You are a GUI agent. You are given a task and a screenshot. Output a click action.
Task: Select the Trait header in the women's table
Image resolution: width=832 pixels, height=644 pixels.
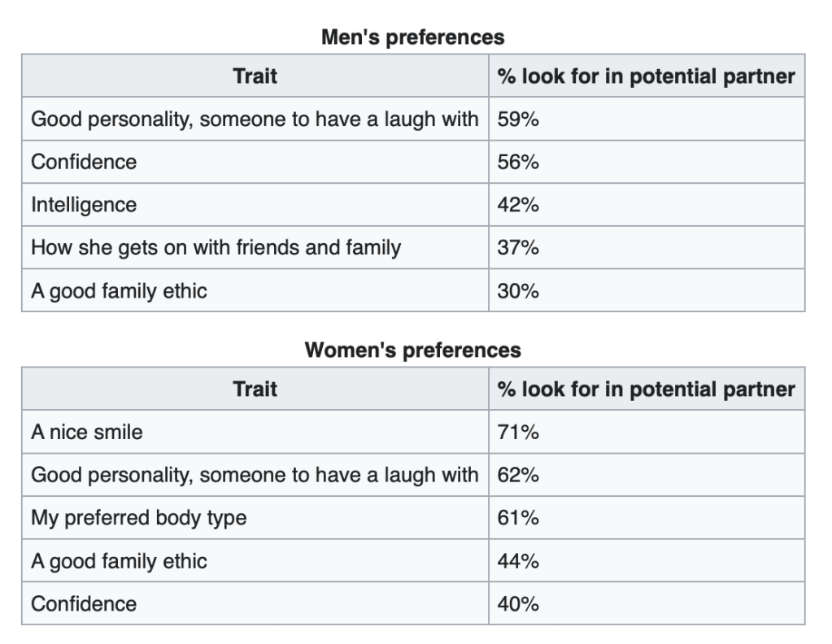(x=255, y=389)
